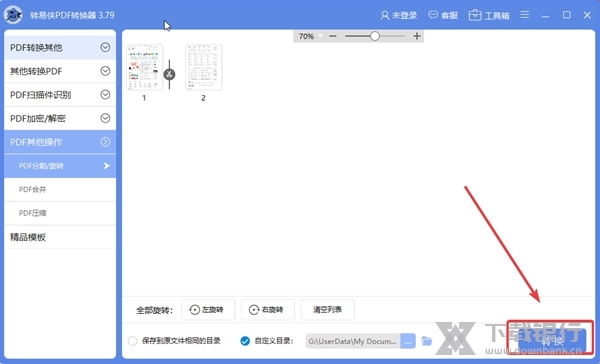Viewport: 600px width, 364px height.
Task: Click the custom directory path field
Action: (x=353, y=341)
